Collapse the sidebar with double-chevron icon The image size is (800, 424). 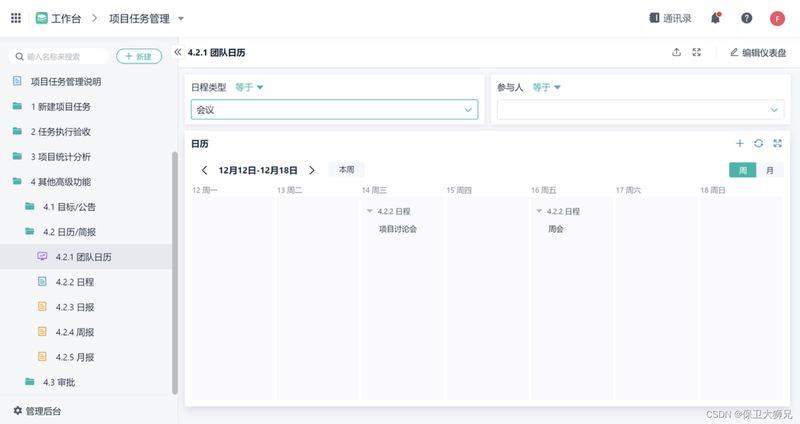[x=178, y=52]
